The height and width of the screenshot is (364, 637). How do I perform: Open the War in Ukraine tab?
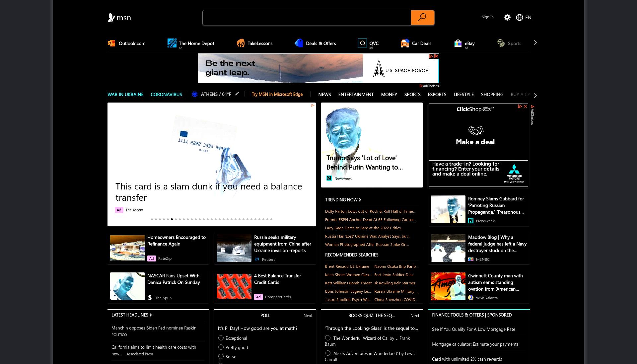(125, 95)
